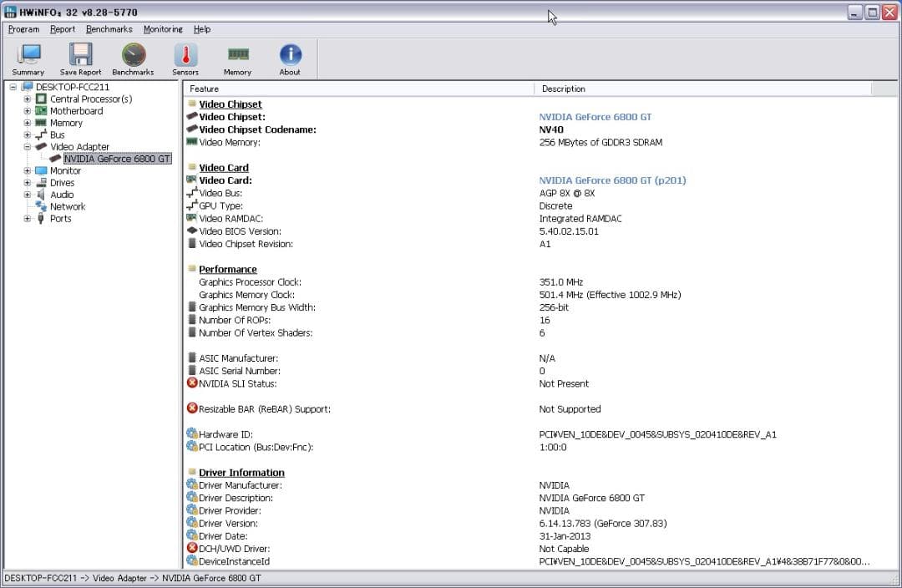The width and height of the screenshot is (902, 588).
Task: Open the Summary toolbar icon
Action: pos(28,57)
